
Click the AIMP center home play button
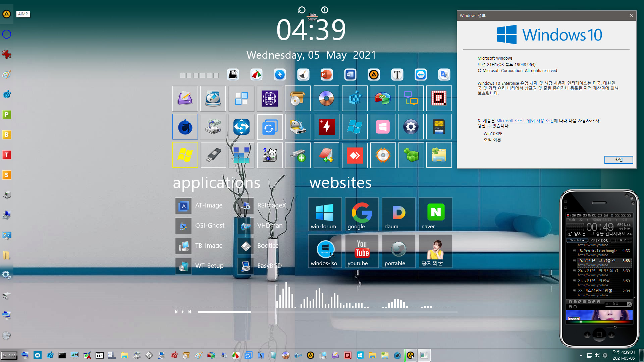pyautogui.click(x=599, y=335)
